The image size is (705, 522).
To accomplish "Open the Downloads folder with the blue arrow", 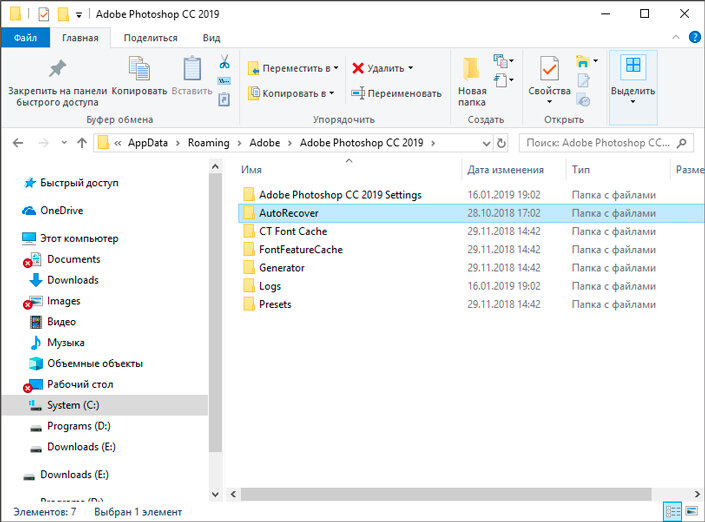I will (x=64, y=280).
